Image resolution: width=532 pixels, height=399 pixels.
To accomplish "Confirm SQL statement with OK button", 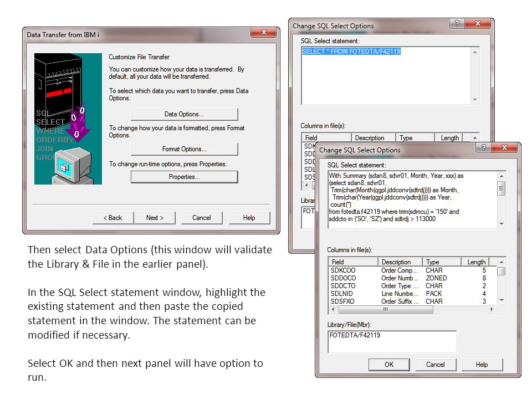I will (389, 365).
